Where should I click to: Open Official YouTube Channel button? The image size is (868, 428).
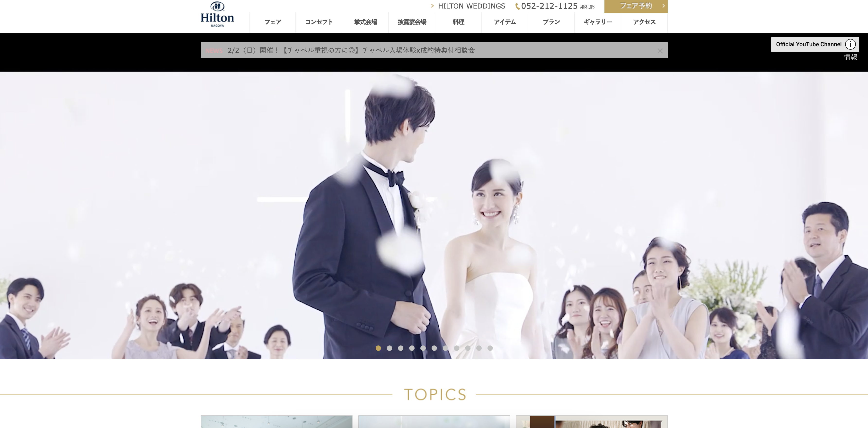pyautogui.click(x=808, y=45)
